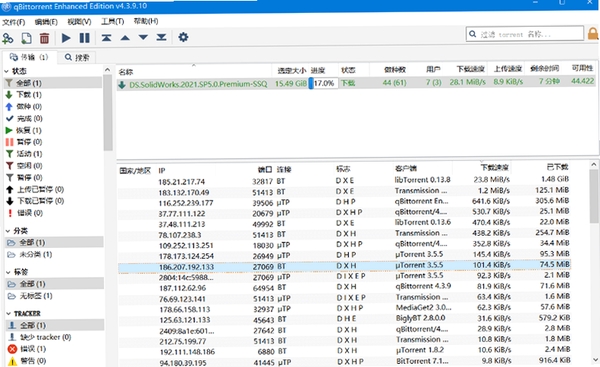Collapse the 状态 section

[7, 71]
